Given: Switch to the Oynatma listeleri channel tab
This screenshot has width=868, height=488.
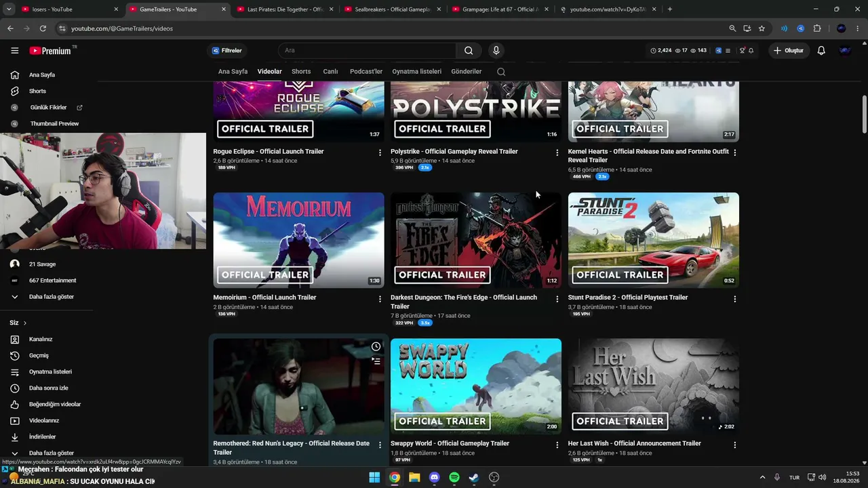Looking at the screenshot, I should coord(417,72).
